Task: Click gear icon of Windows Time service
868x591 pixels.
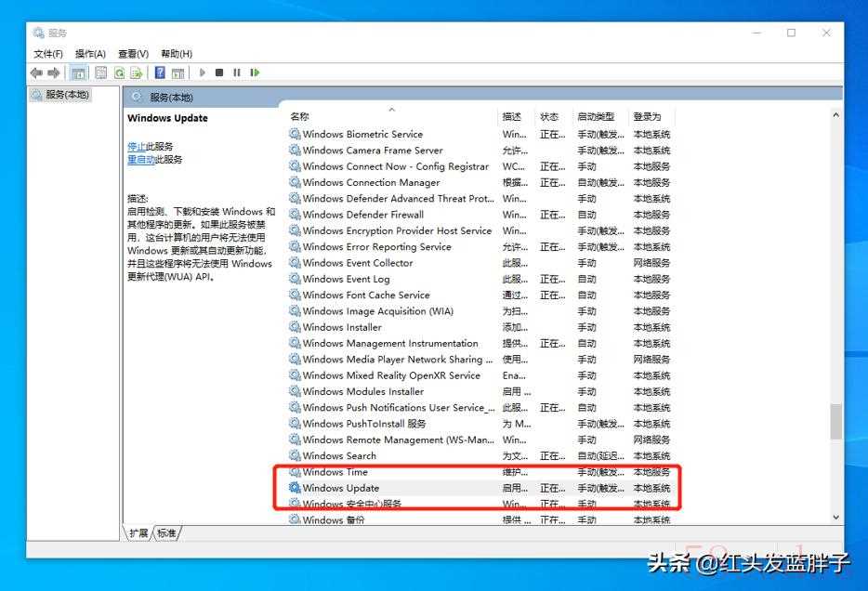Action: [295, 471]
